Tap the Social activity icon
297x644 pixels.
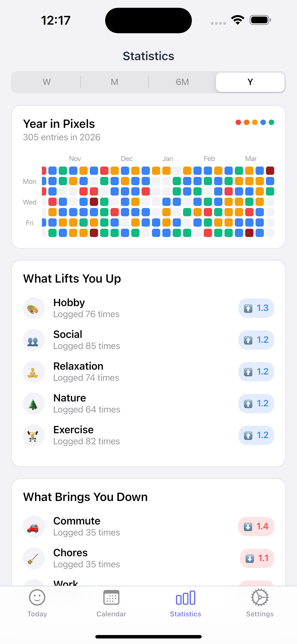tap(34, 340)
